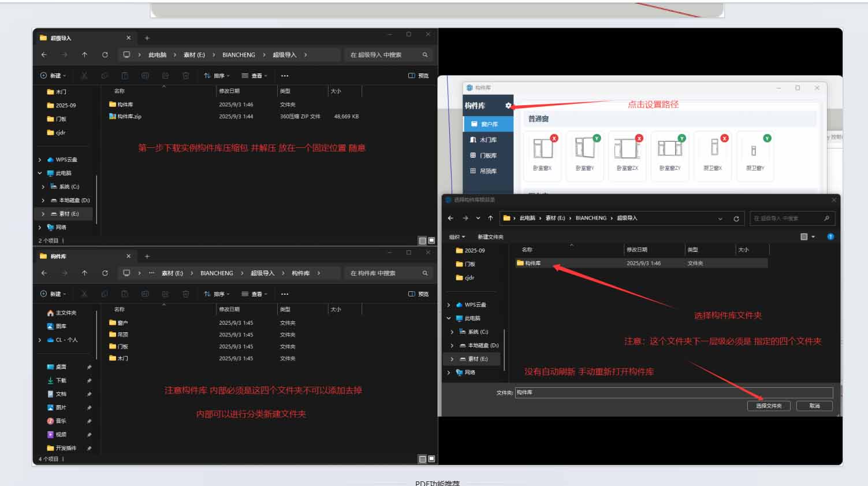Image resolution: width=868 pixels, height=486 pixels.
Task: Click the gear icon beside 构件库 title
Action: click(x=508, y=106)
